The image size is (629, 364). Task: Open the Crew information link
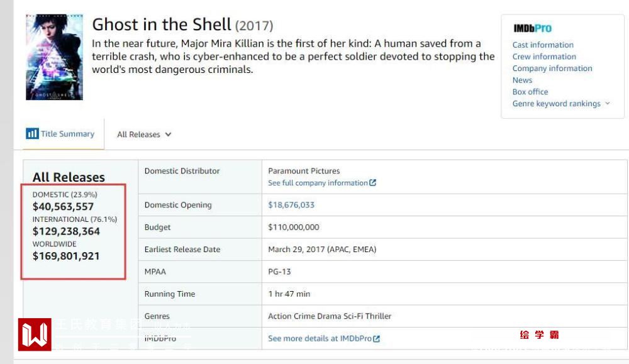click(x=544, y=57)
